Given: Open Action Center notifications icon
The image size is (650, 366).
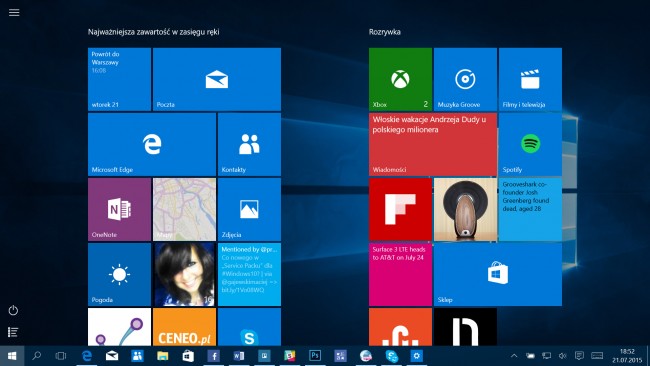Looking at the screenshot, I should 579,356.
